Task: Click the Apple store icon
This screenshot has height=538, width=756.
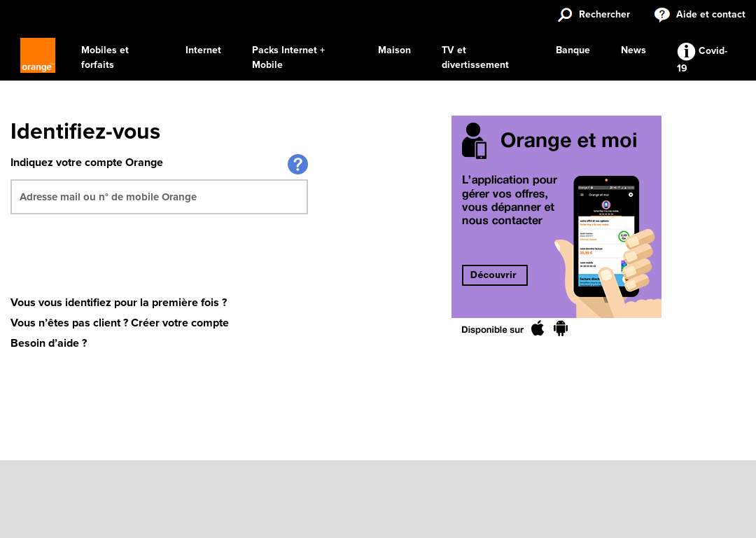Action: (538, 329)
